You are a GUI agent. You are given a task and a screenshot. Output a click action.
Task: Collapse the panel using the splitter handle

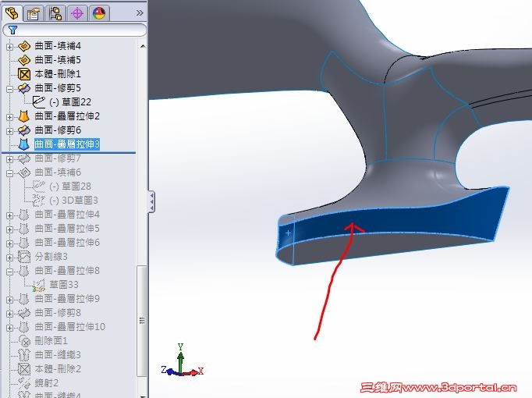click(151, 201)
